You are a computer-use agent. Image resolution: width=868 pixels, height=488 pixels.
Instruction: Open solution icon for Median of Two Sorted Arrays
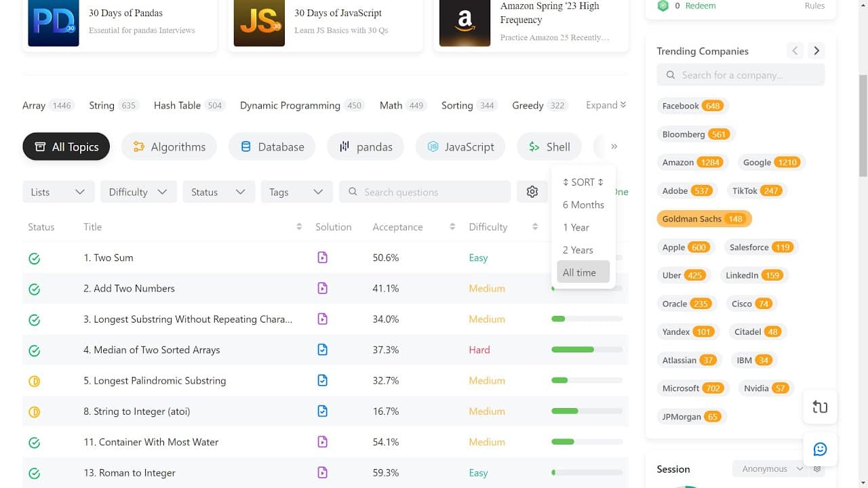coord(322,350)
